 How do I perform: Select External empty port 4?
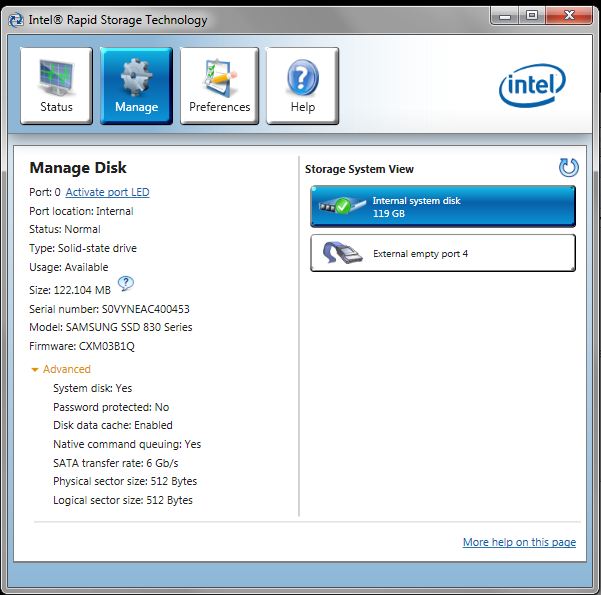pos(443,253)
